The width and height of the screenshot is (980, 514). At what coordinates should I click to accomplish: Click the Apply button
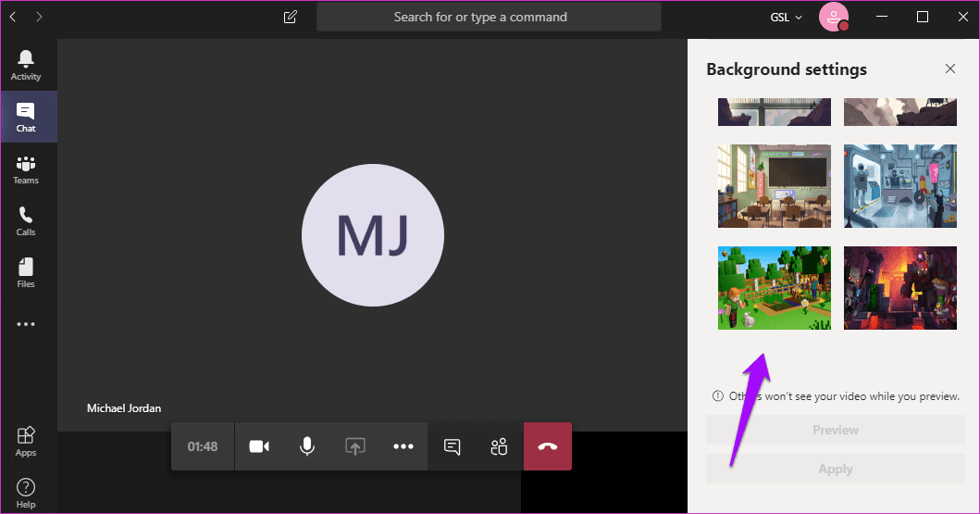[x=836, y=469]
